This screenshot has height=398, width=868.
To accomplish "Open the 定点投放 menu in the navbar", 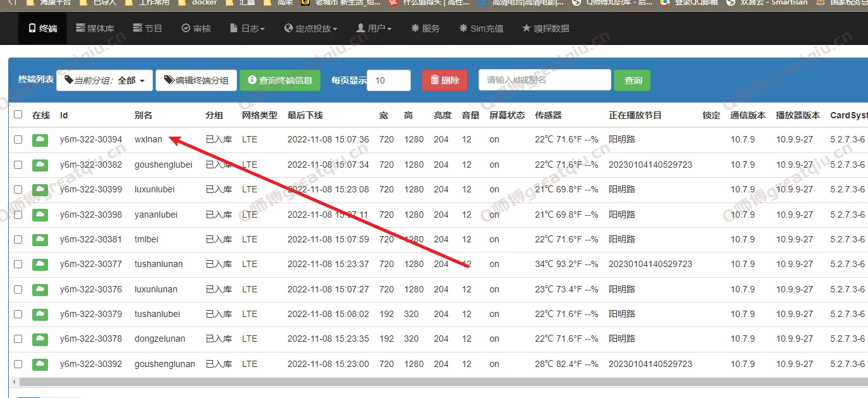I will click(310, 28).
